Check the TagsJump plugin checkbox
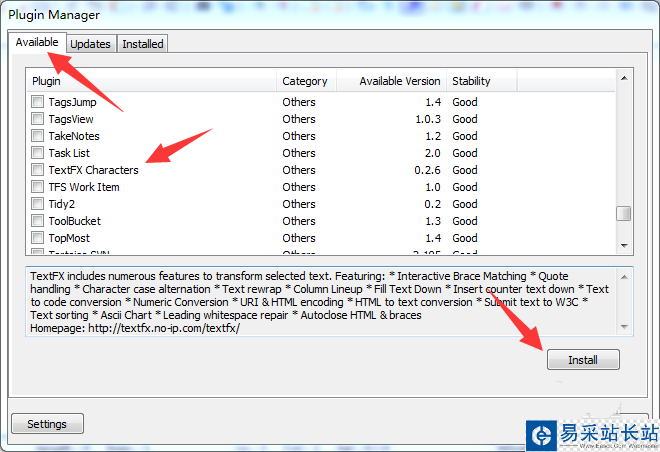 tap(37, 102)
